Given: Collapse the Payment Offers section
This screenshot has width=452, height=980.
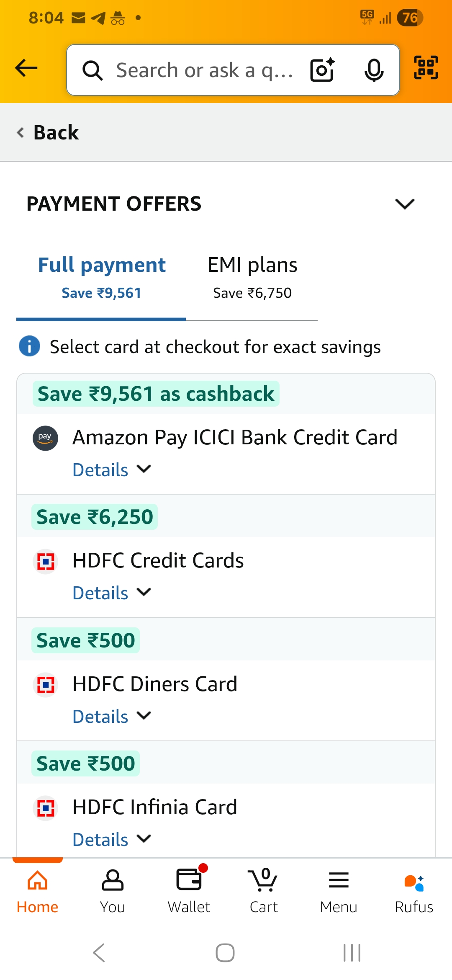Looking at the screenshot, I should [x=404, y=204].
